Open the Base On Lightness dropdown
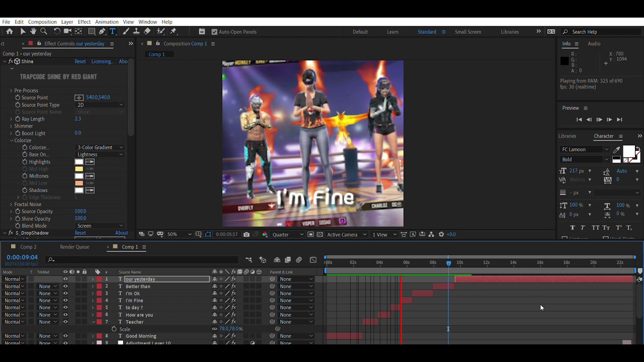 click(x=100, y=154)
